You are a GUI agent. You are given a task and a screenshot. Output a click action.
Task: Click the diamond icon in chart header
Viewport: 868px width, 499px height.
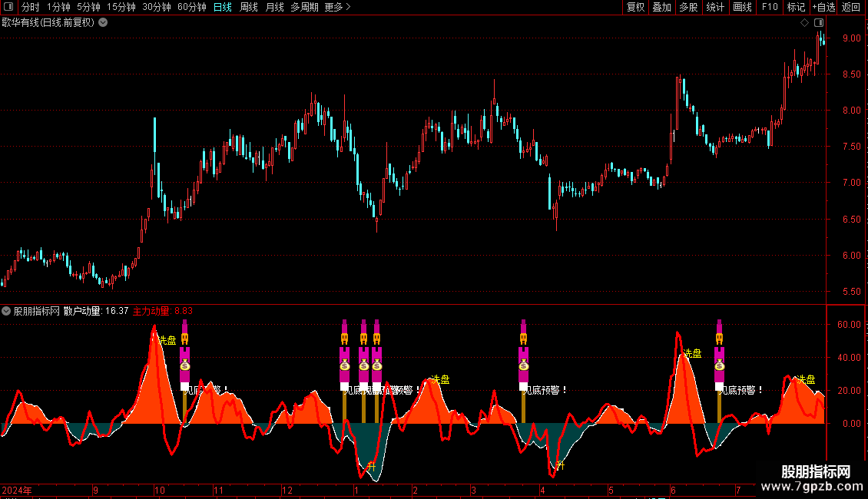(x=804, y=23)
